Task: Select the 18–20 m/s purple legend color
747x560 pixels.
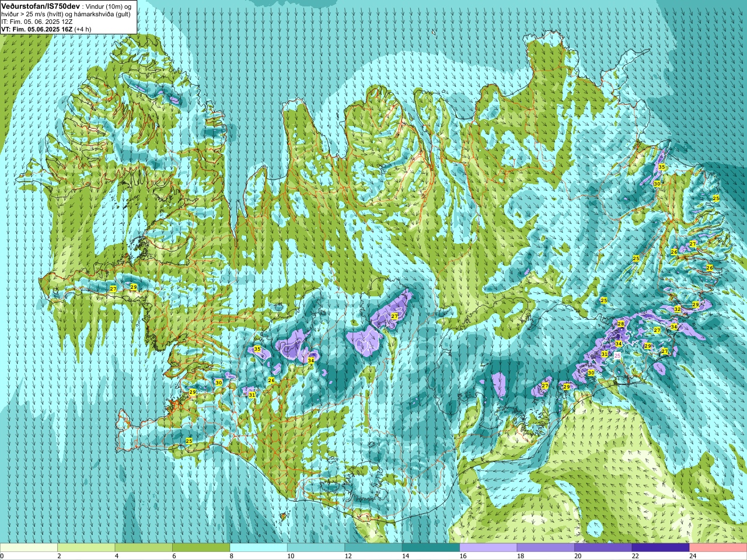Action: click(546, 548)
